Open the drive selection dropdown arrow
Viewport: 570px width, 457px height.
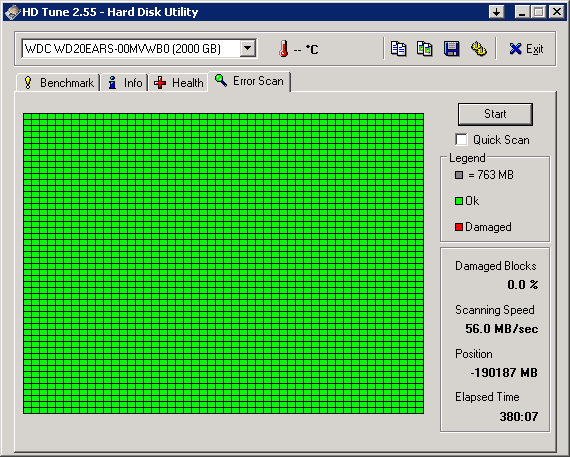(248, 48)
